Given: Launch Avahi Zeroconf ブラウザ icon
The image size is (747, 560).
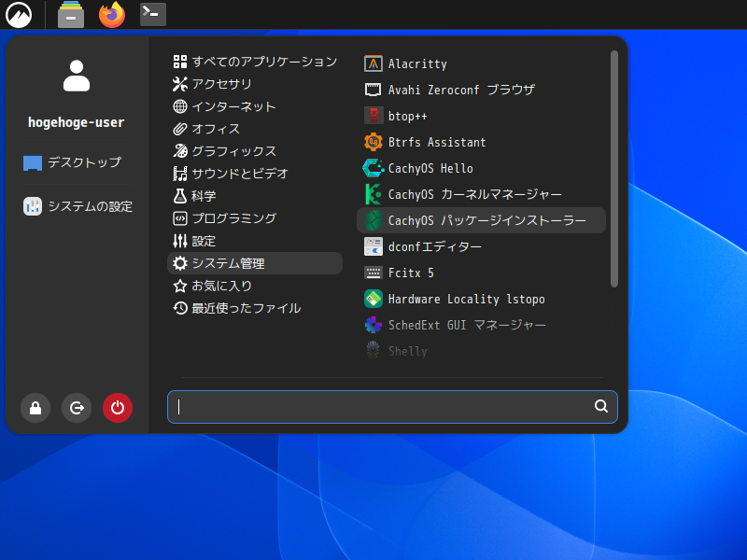Looking at the screenshot, I should click(x=373, y=90).
